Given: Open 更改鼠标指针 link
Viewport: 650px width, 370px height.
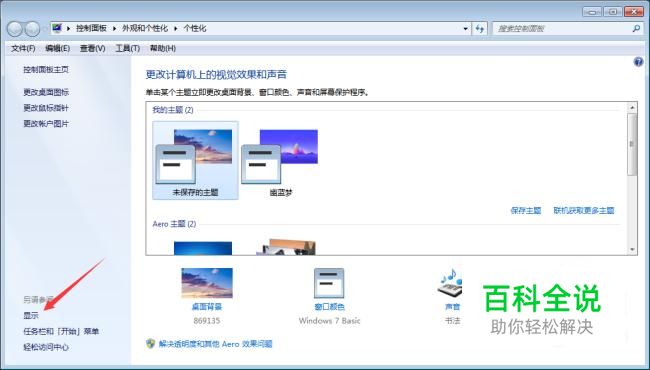Looking at the screenshot, I should 46,108.
